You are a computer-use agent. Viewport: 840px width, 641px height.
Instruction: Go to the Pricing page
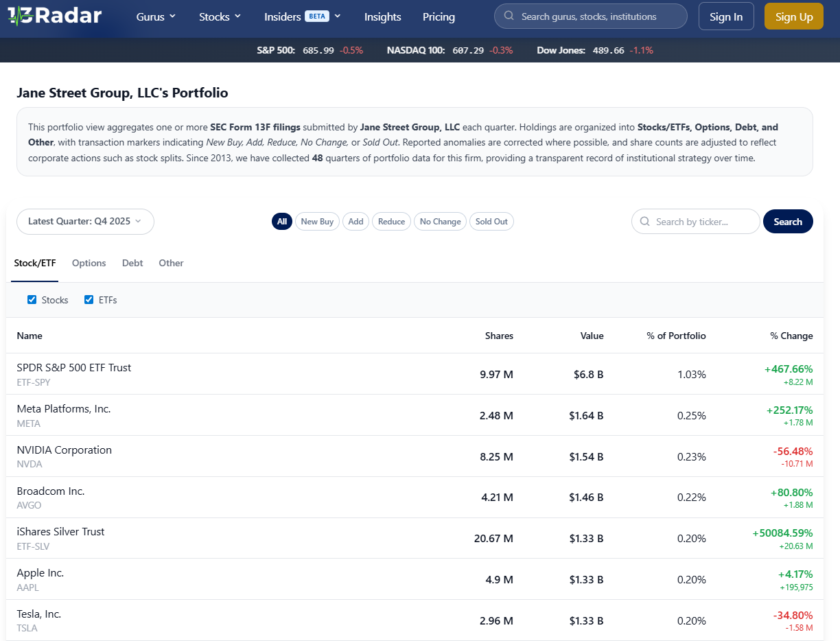point(439,16)
